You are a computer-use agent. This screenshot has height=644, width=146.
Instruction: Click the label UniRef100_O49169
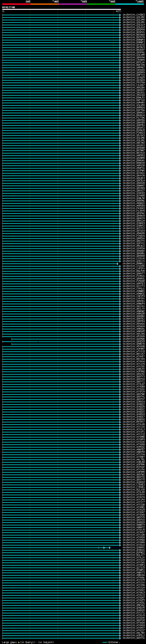pos(134,70)
